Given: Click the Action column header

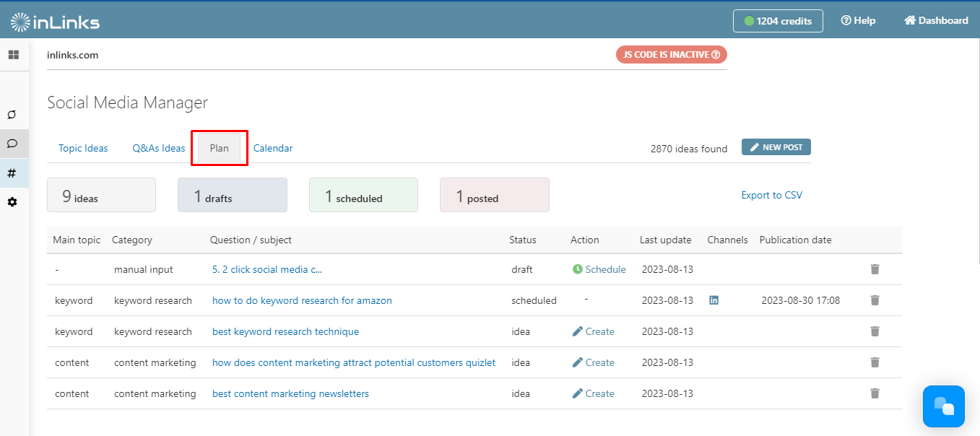Looking at the screenshot, I should tap(585, 240).
